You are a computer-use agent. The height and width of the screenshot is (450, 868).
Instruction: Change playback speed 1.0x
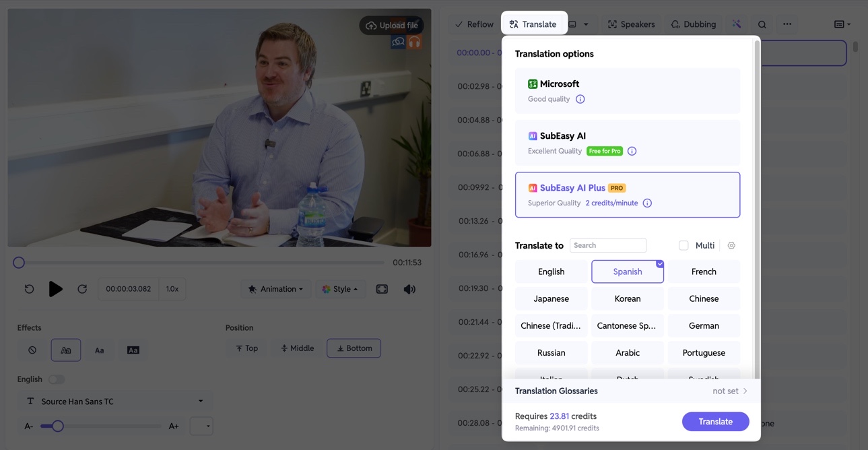(172, 289)
